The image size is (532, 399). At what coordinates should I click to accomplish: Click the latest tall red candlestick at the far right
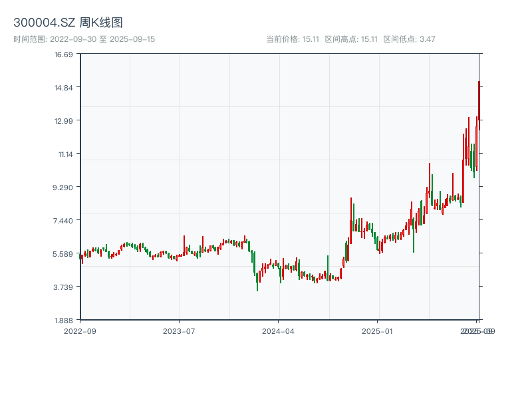click(479, 105)
